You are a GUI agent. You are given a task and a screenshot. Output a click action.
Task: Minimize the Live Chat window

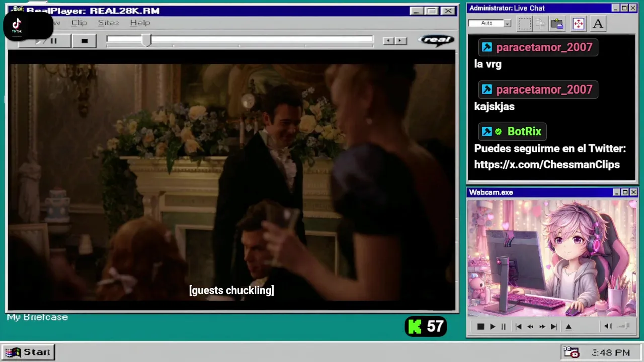[616, 8]
